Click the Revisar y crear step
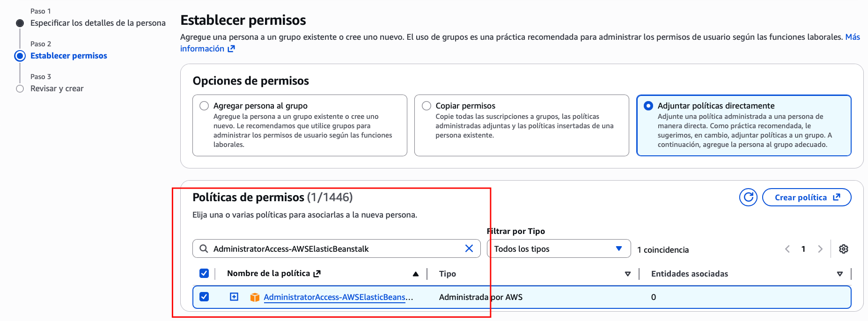868x321 pixels. [57, 88]
